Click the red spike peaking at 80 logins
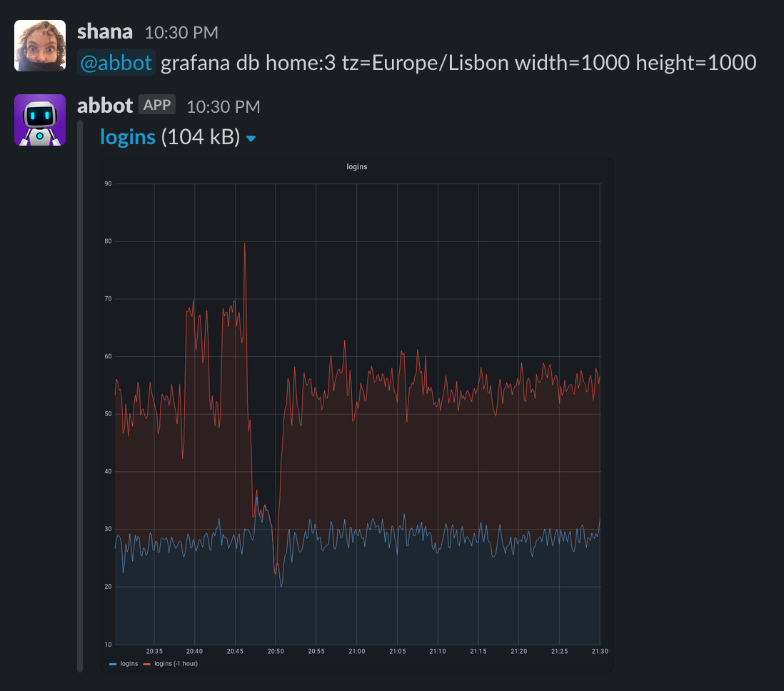This screenshot has height=691, width=784. coord(244,243)
